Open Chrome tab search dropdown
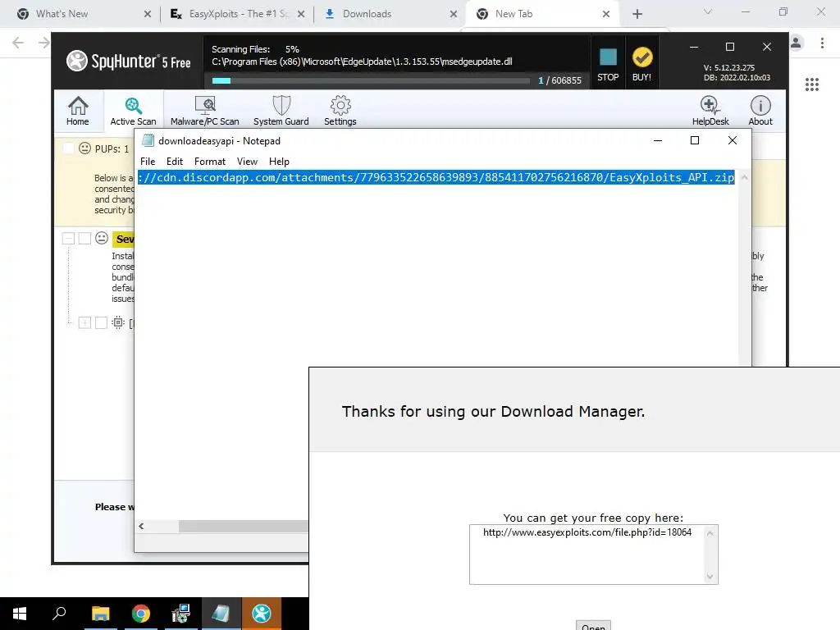This screenshot has width=840, height=630. click(x=708, y=11)
